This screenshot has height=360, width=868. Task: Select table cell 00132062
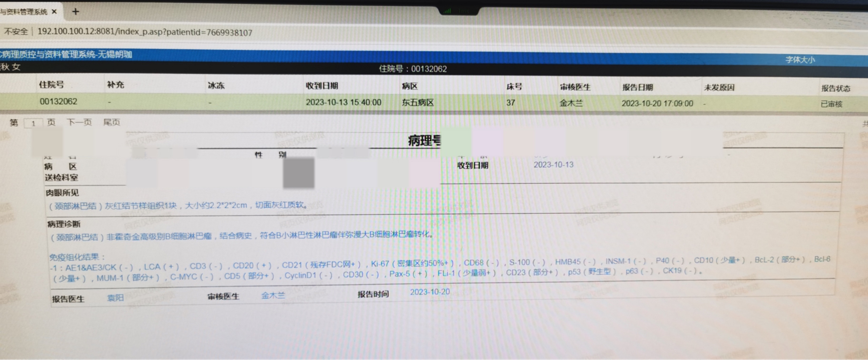pos(59,101)
